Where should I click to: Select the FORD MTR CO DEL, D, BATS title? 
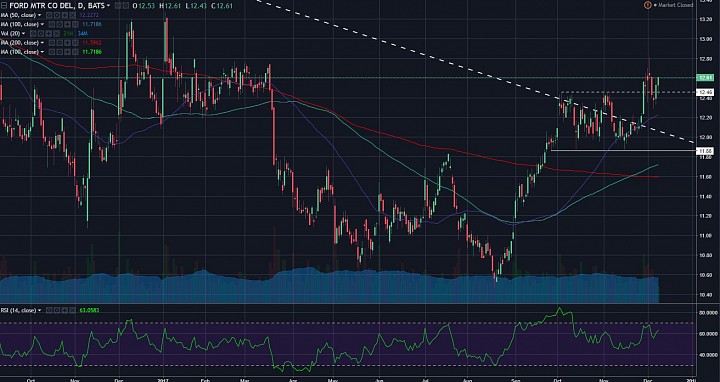point(56,6)
